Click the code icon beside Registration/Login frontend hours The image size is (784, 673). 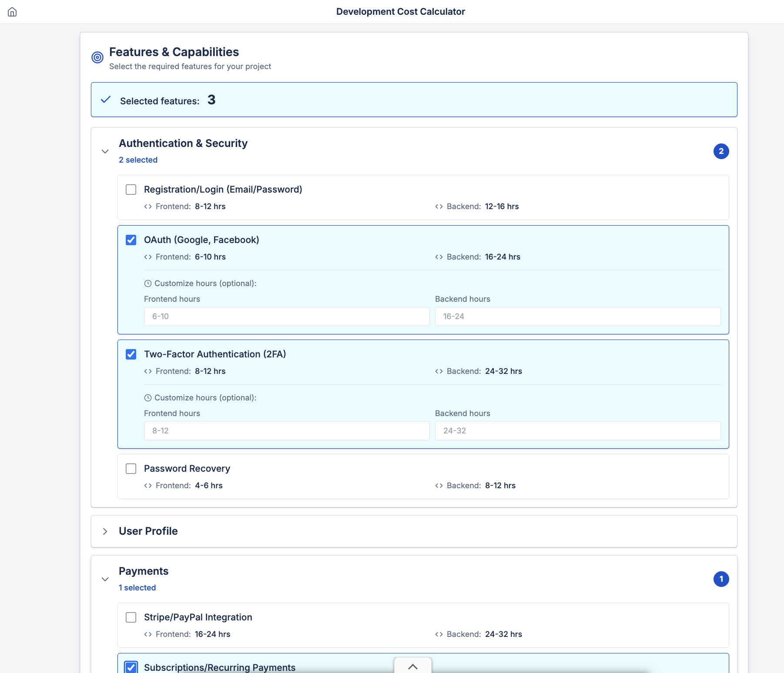[x=148, y=207]
